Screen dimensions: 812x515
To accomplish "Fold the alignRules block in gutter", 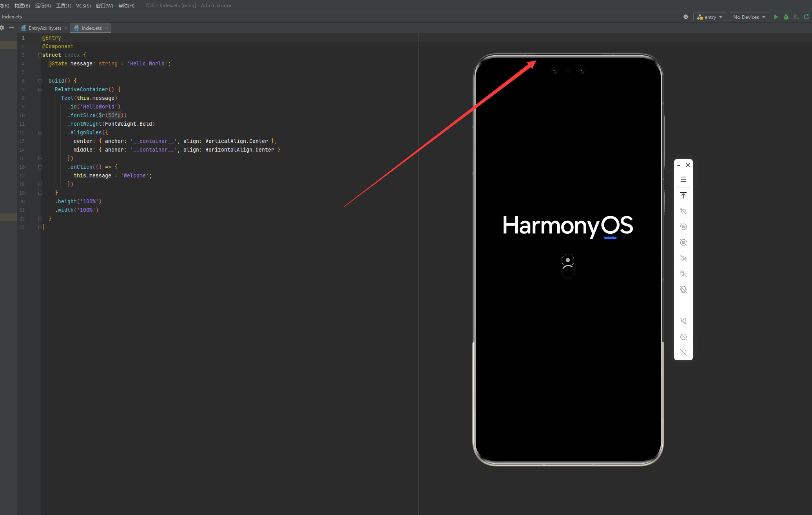I will coord(40,133).
